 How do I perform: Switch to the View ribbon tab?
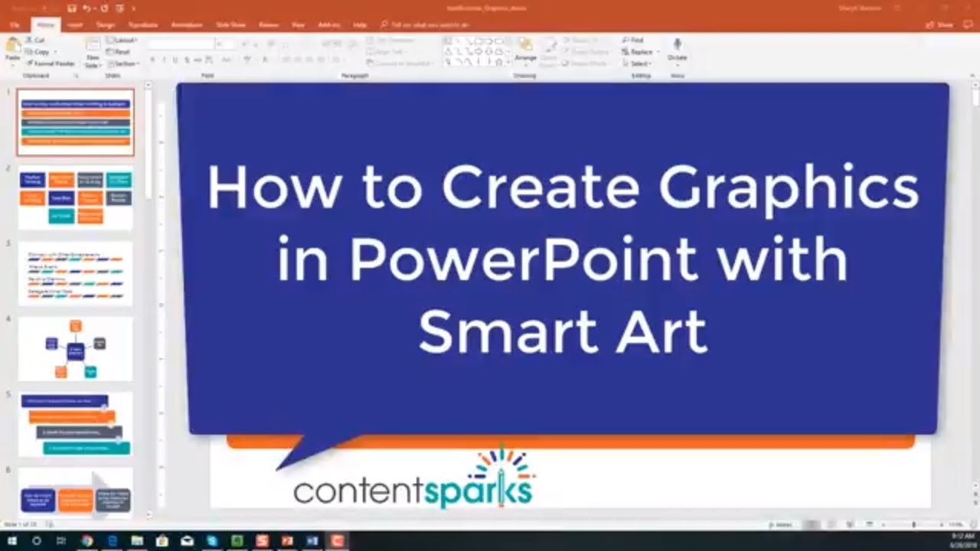click(298, 24)
